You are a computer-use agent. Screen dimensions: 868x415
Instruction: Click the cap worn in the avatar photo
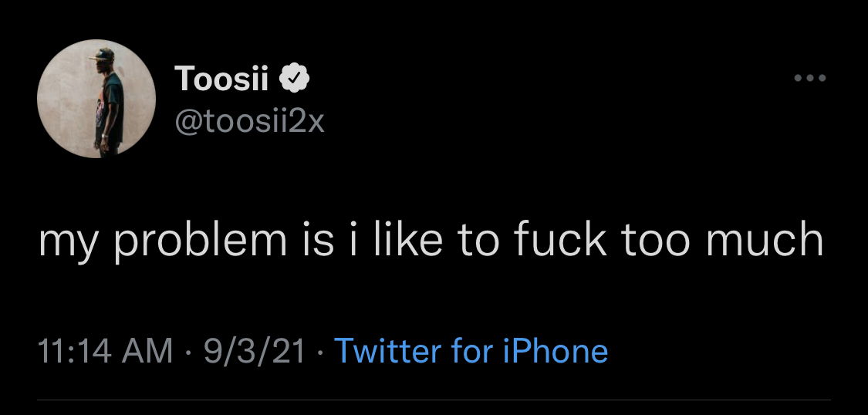click(103, 54)
